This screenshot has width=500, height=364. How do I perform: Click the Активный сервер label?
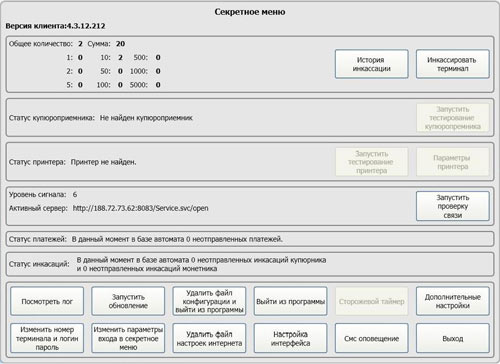pos(38,208)
